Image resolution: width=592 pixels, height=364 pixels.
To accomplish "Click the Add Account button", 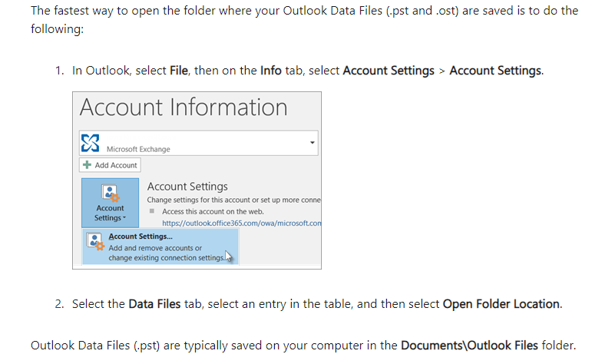I will [x=111, y=165].
